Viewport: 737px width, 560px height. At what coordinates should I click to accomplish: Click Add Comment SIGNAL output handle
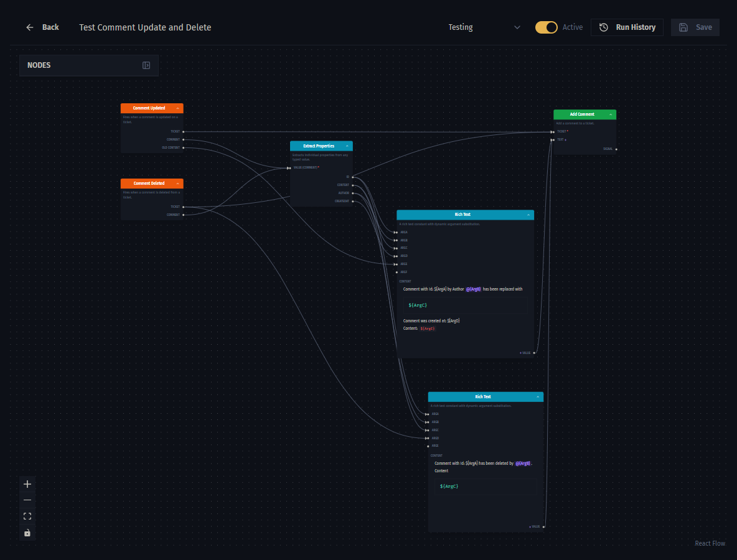[616, 149]
